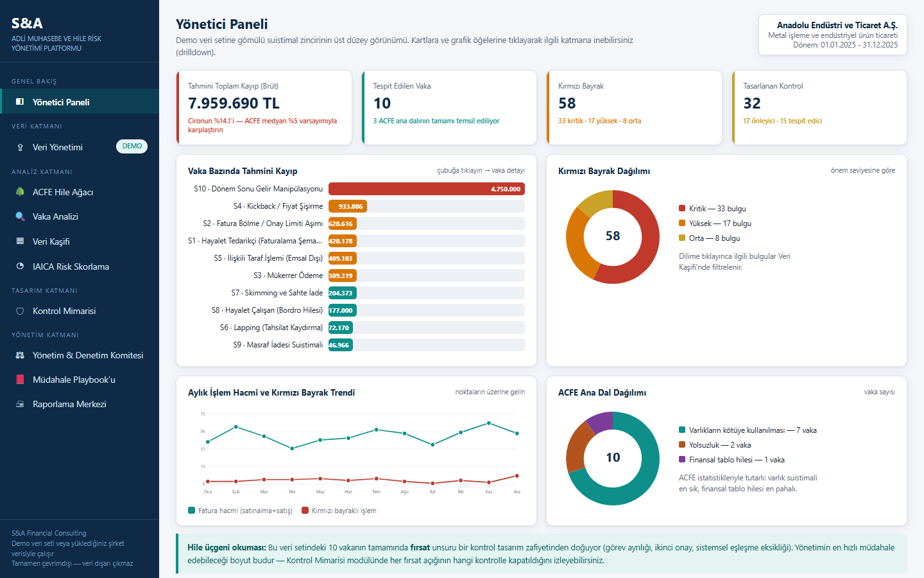Click the S7 Skimming ve Sahte İade bar
The height and width of the screenshot is (578, 924).
click(342, 293)
